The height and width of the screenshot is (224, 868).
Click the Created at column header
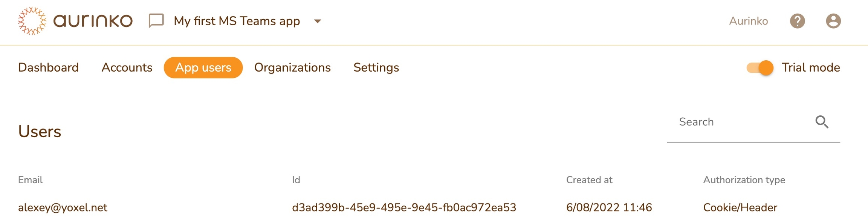pos(589,180)
